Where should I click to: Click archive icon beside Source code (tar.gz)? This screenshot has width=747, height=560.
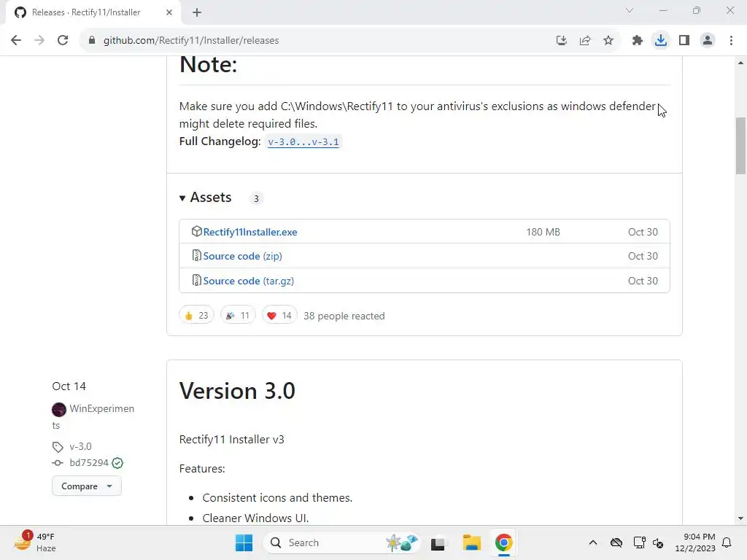(x=196, y=281)
